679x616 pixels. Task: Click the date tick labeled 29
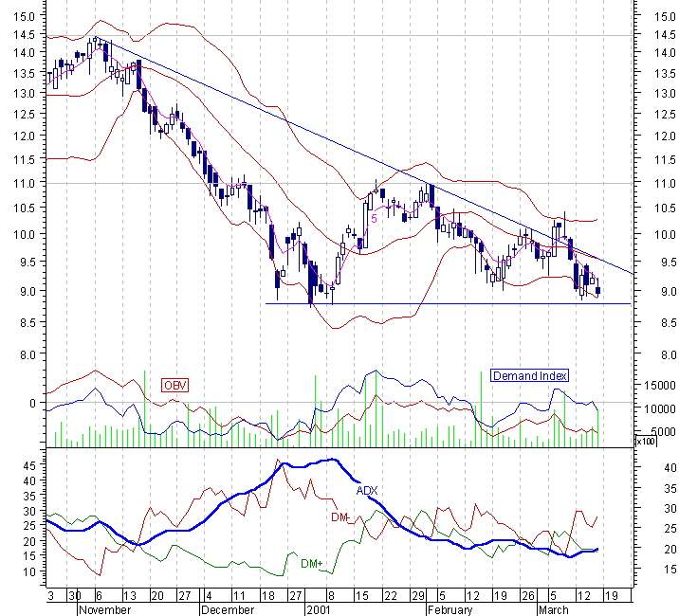(x=418, y=596)
